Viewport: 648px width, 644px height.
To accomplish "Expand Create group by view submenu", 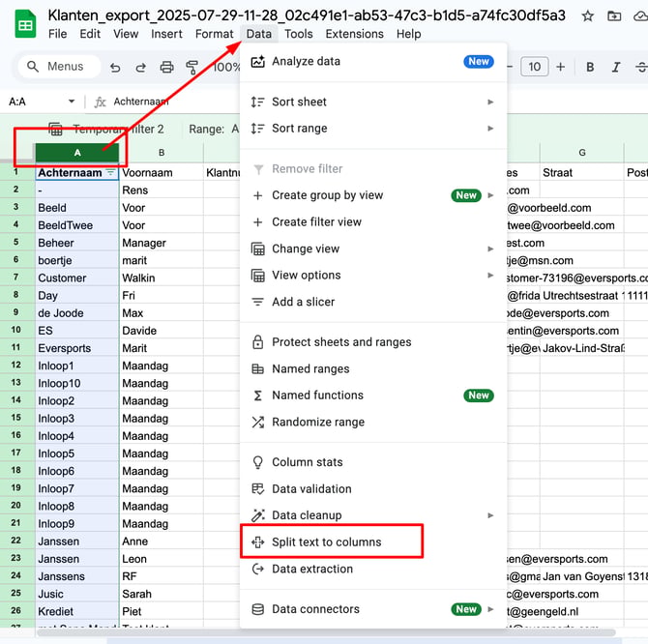I will [373, 195].
